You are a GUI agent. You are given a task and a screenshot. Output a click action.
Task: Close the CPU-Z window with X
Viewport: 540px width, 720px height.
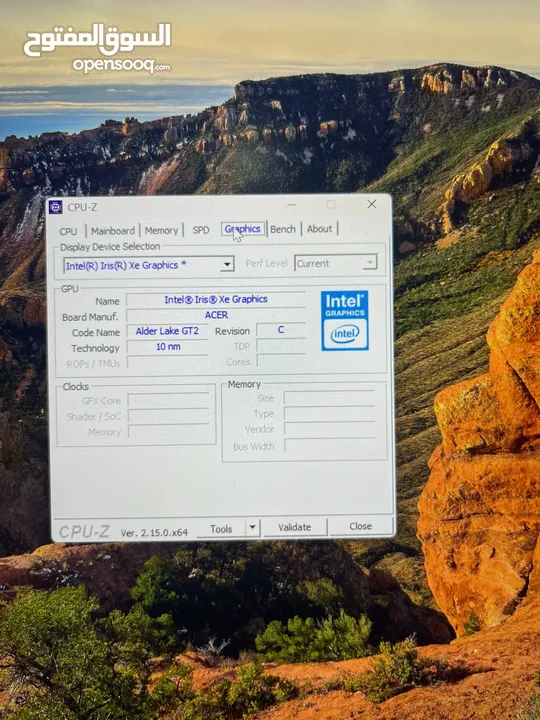click(371, 204)
